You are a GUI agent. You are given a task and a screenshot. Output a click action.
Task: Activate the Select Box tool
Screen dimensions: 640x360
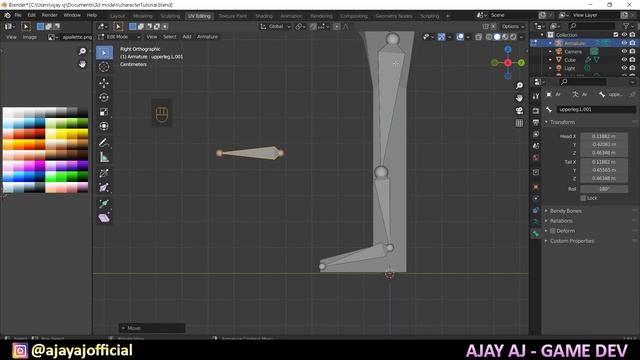(x=104, y=53)
